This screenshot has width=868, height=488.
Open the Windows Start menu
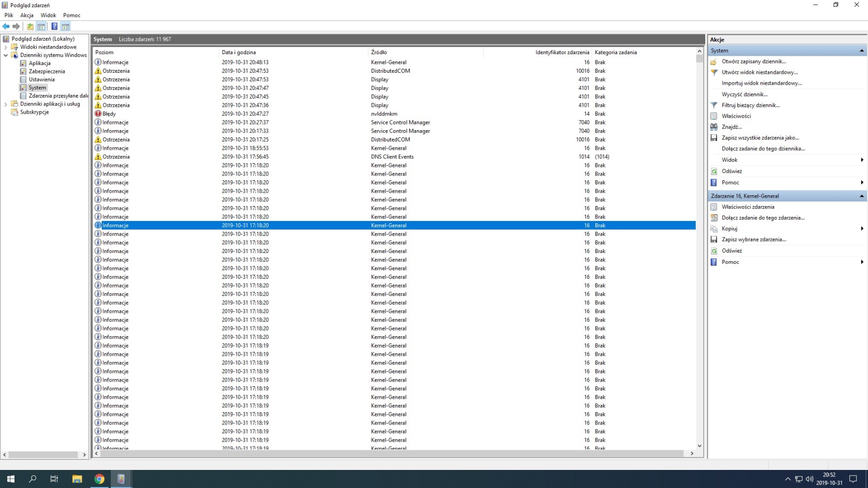click(x=10, y=479)
